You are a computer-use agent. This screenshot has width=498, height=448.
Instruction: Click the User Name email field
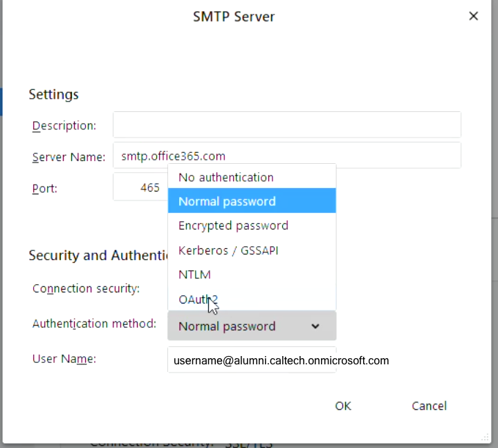[x=252, y=360]
